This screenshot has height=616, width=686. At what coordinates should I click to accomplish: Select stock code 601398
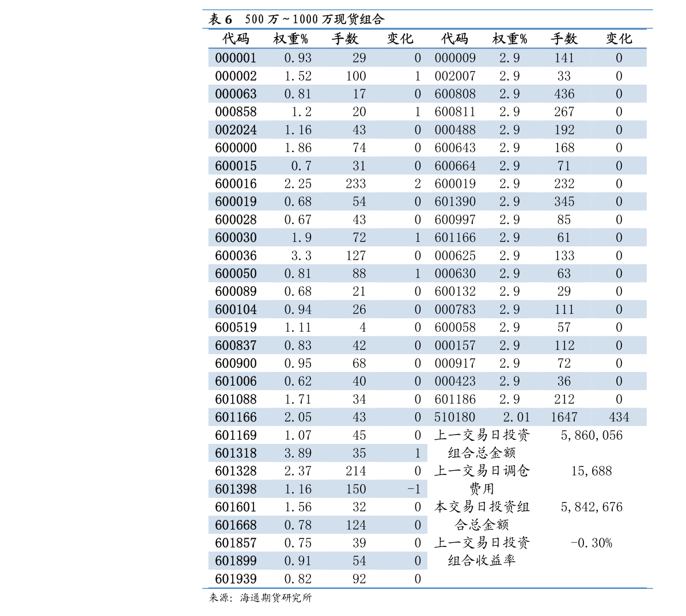pyautogui.click(x=236, y=489)
